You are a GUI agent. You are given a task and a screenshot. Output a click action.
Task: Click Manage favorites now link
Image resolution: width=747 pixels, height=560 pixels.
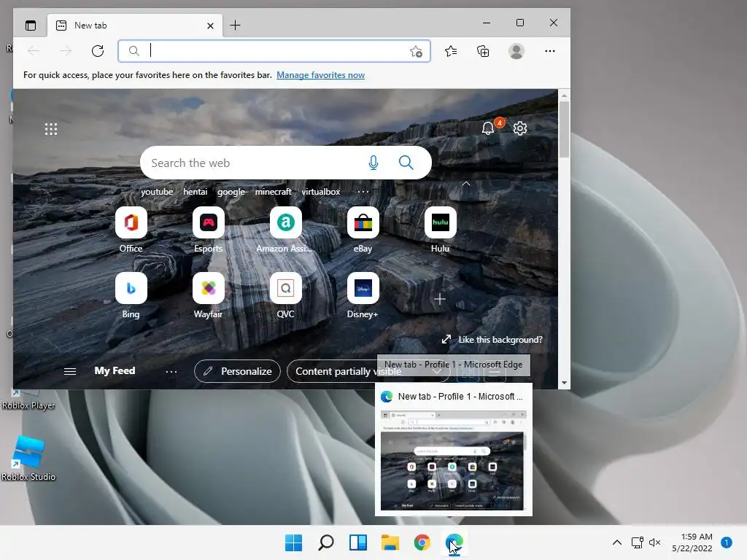point(321,75)
